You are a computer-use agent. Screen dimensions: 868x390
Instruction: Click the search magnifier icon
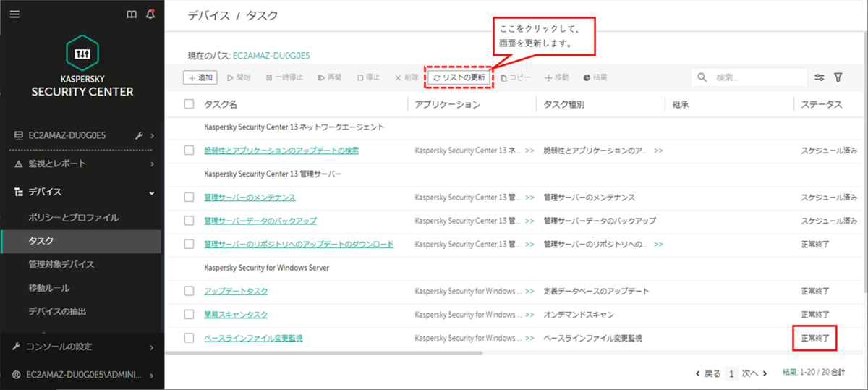702,77
